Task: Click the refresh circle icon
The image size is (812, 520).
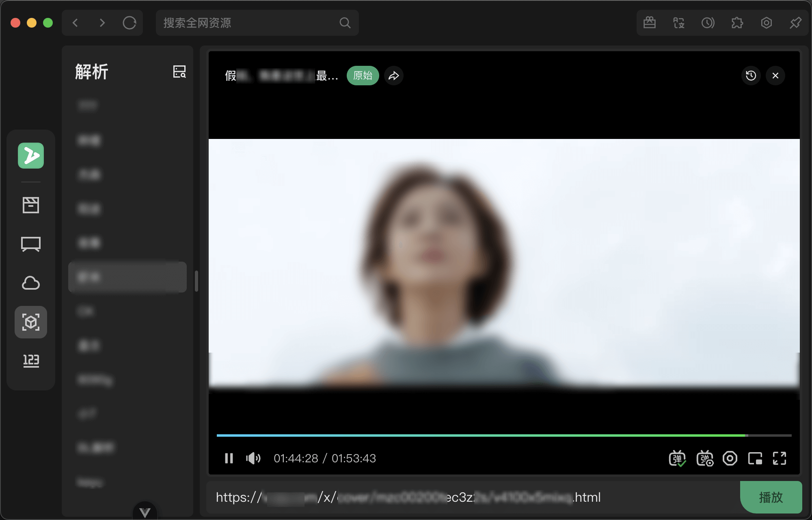Action: point(130,23)
